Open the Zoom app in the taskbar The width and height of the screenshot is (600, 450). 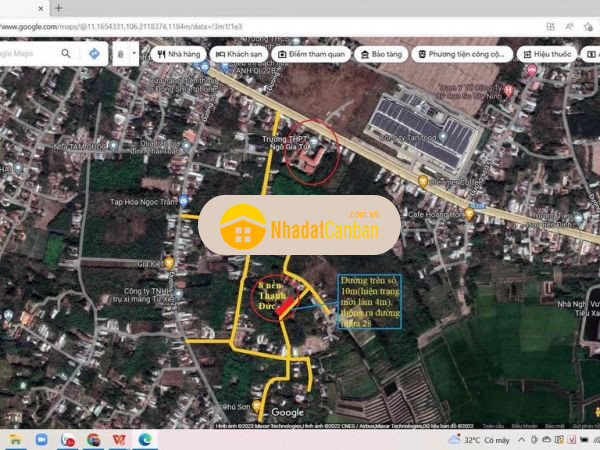(x=43, y=439)
